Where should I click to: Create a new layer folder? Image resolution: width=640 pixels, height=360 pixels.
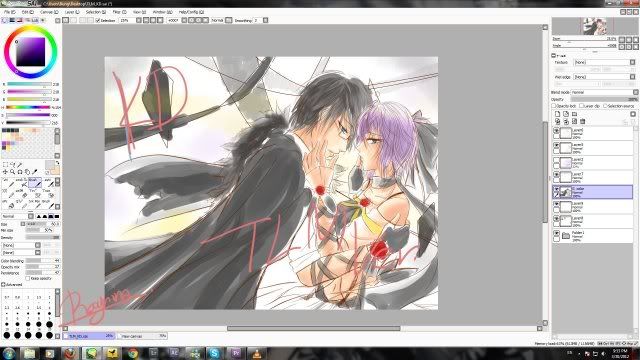pos(574,114)
